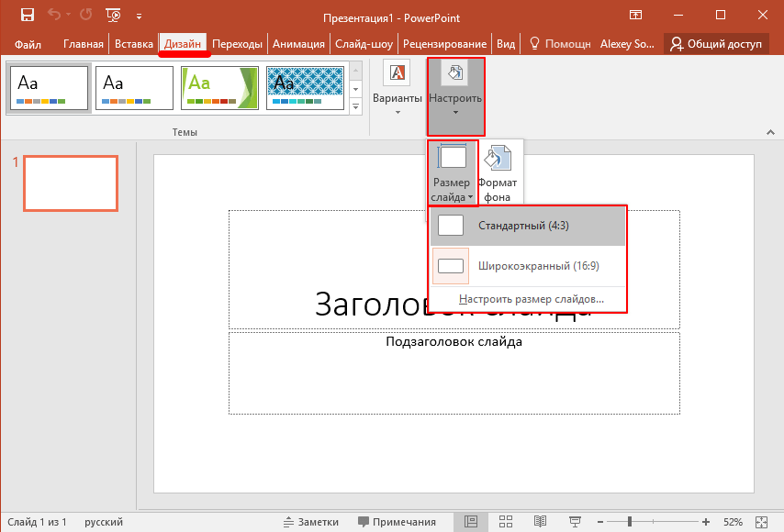Click the Undo arrow icon
Image resolution: width=784 pixels, height=532 pixels.
click(54, 15)
